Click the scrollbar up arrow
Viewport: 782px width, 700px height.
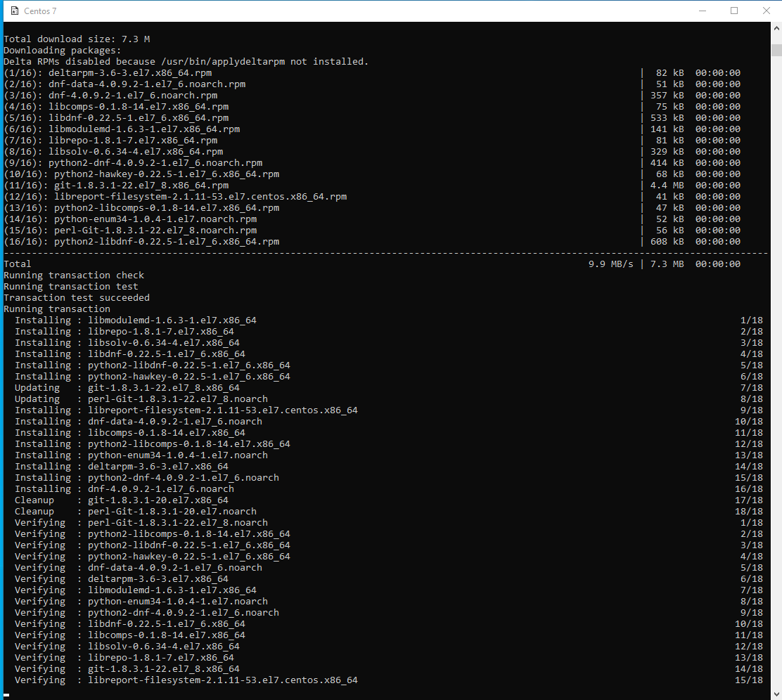tap(776, 29)
